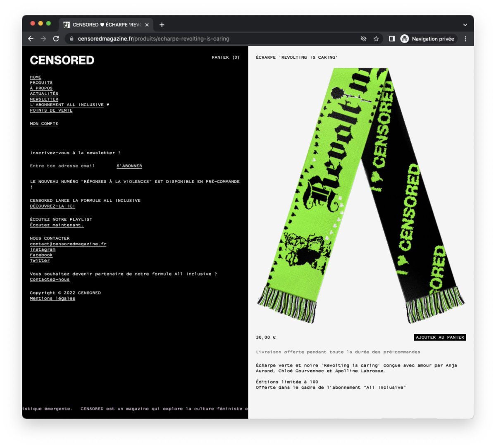The height and width of the screenshot is (448, 496).
Task: Open the Instagram link
Action: pos(43,249)
